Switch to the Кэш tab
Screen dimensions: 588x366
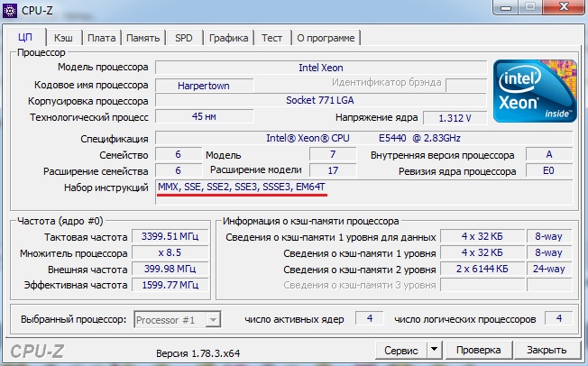pos(63,38)
